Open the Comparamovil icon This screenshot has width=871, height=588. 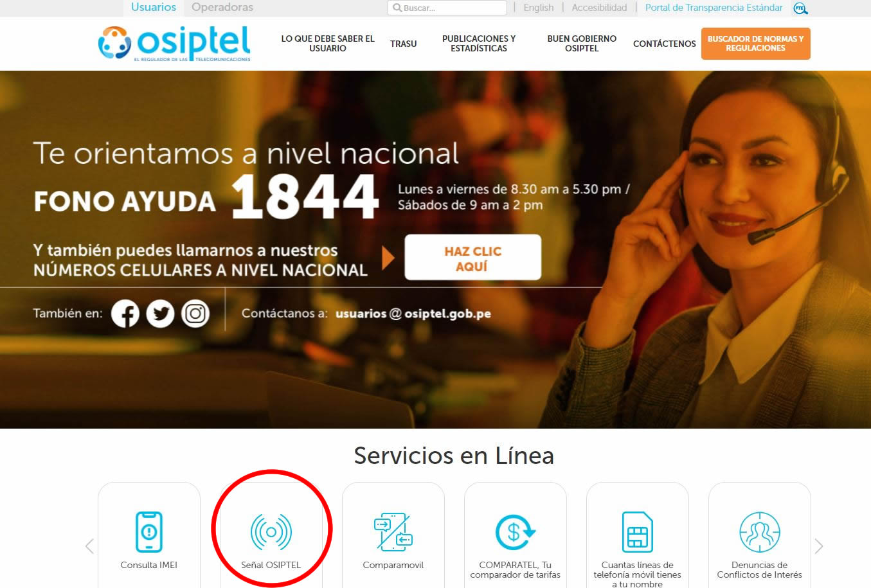[393, 532]
